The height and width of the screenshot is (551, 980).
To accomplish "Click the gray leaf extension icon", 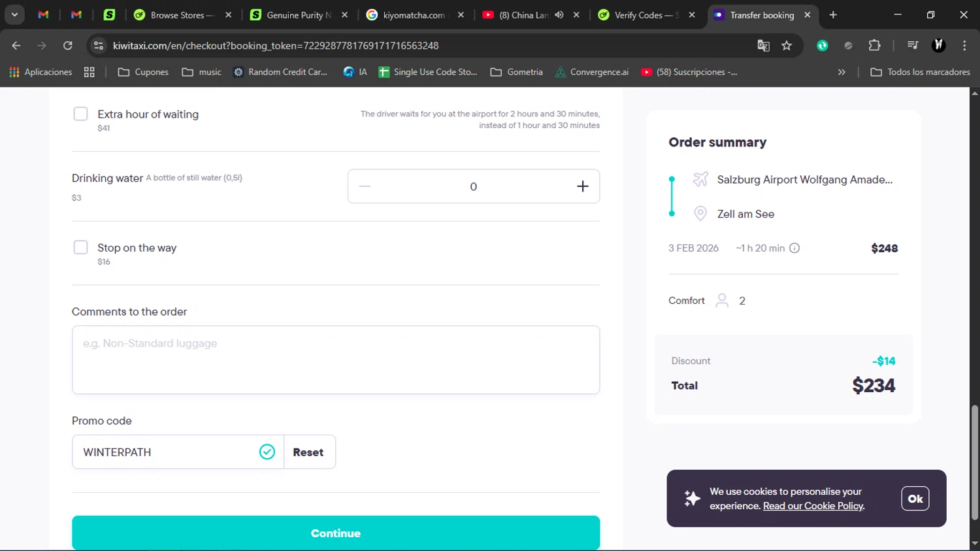I will [x=848, y=45].
